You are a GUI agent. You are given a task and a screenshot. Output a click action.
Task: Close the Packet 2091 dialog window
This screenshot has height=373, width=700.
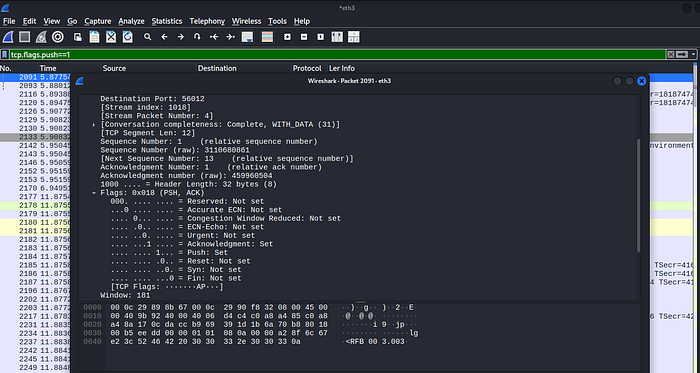(x=642, y=81)
